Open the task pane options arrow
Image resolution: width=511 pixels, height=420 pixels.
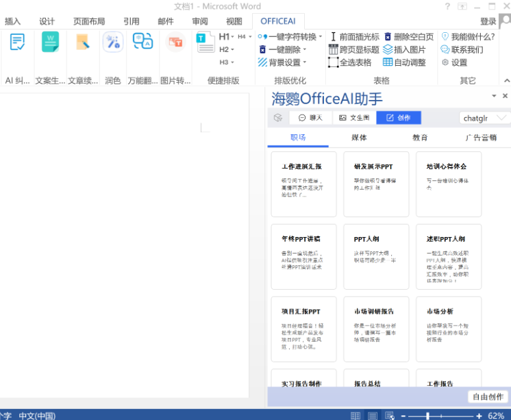(494, 95)
